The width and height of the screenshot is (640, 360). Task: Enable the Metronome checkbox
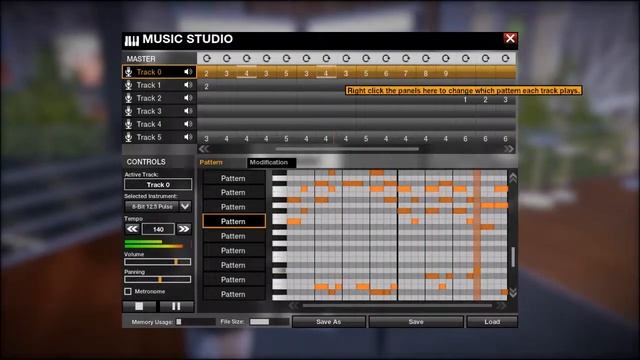[128, 291]
